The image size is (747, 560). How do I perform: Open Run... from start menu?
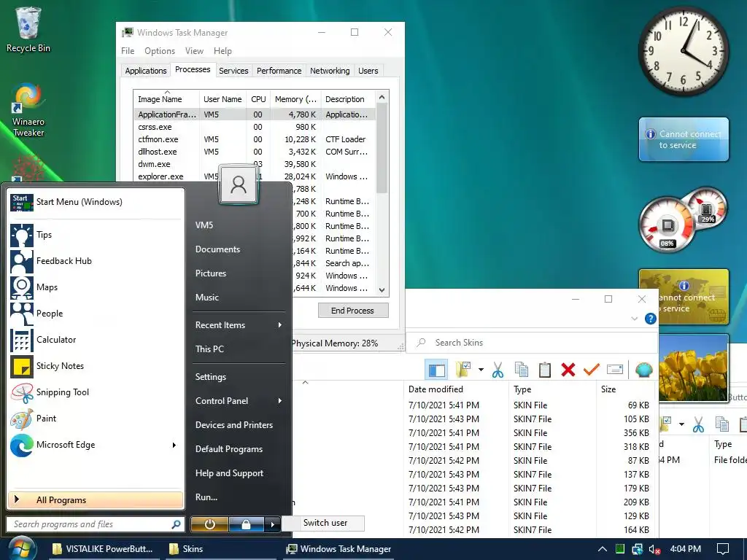coord(206,497)
